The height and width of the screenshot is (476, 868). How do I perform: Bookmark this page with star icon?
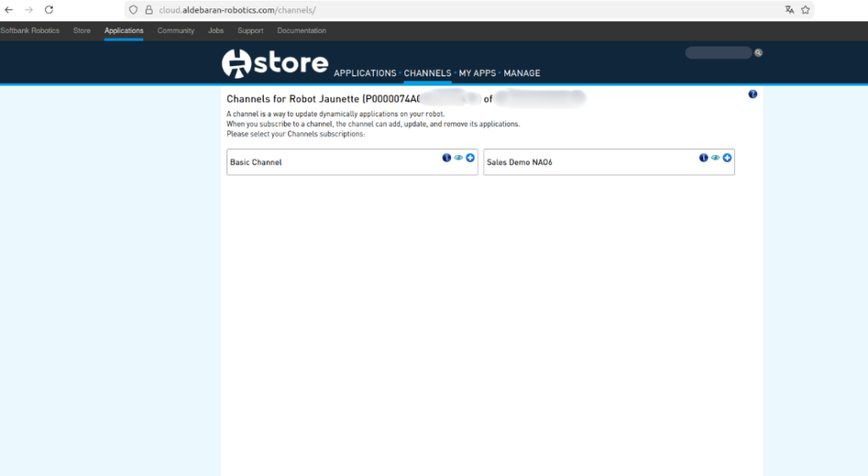pos(806,10)
